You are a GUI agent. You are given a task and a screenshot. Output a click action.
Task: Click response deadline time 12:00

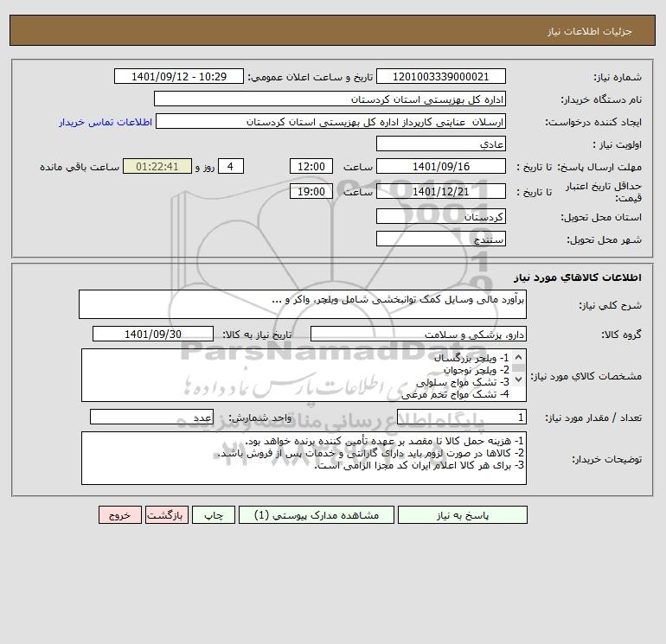click(311, 167)
